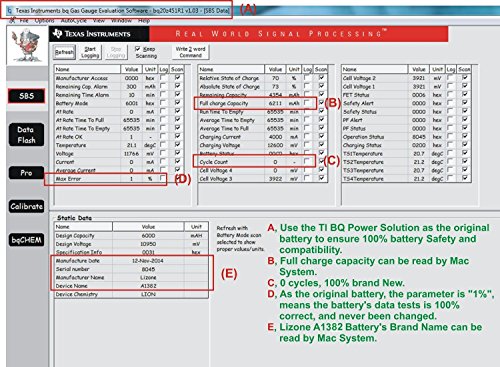
Task: Open the bqCHEM sidebar button
Action: click(x=26, y=240)
